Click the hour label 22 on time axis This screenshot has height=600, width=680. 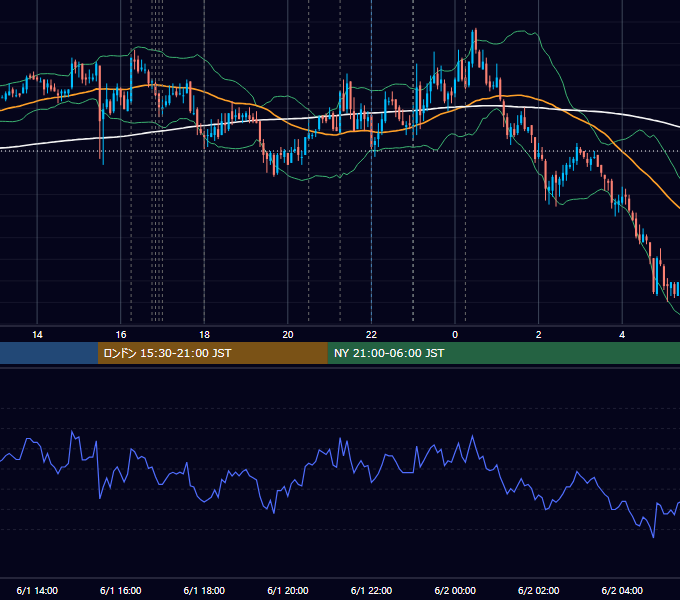[x=371, y=335]
